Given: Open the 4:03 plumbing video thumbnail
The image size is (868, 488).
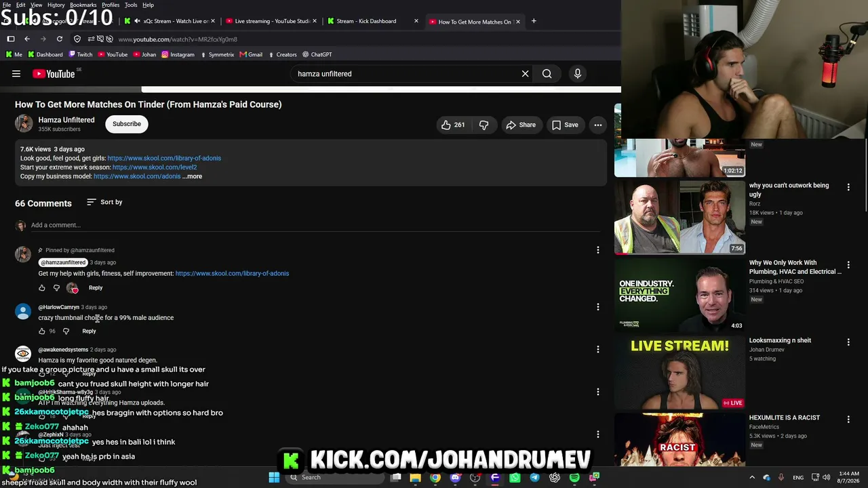Looking at the screenshot, I should 679,294.
